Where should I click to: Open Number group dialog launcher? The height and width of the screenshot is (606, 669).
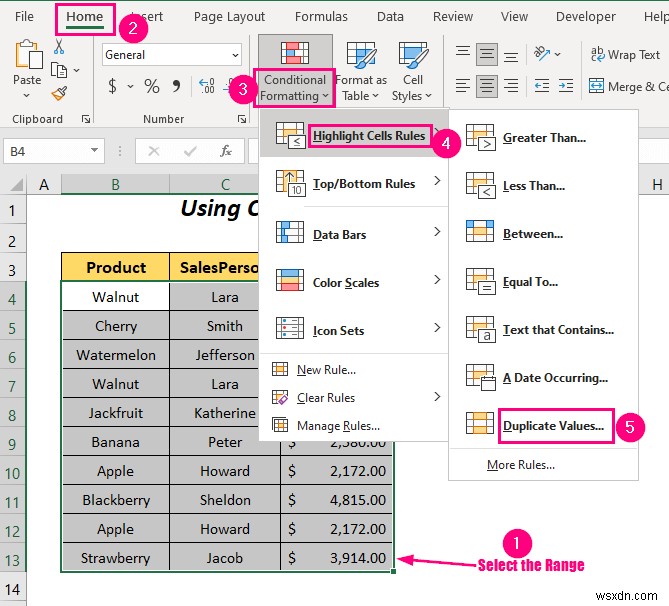(242, 119)
